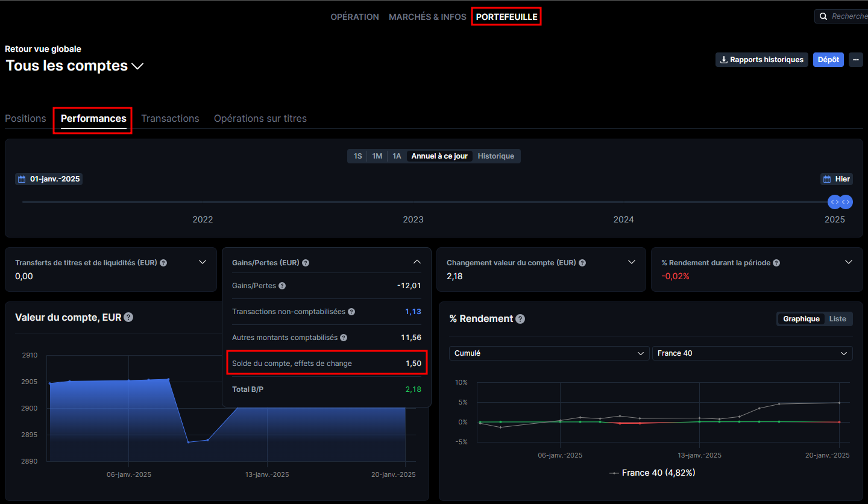Click the calendar icon beside Hier
This screenshot has width=868, height=504.
coord(827,179)
